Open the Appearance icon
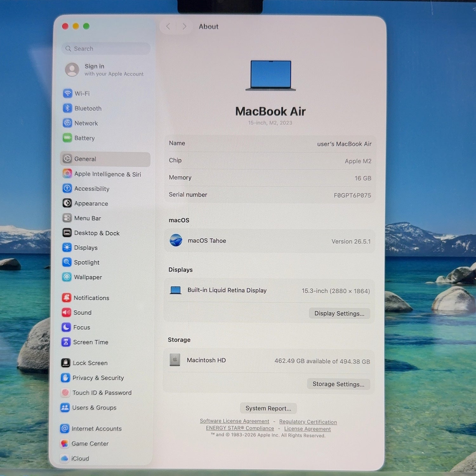The image size is (476, 476). point(67,203)
